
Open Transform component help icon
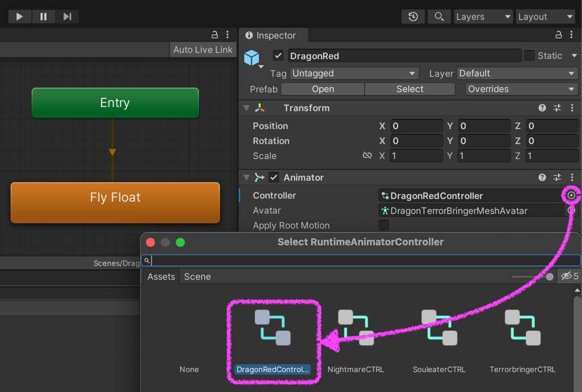pyautogui.click(x=542, y=108)
